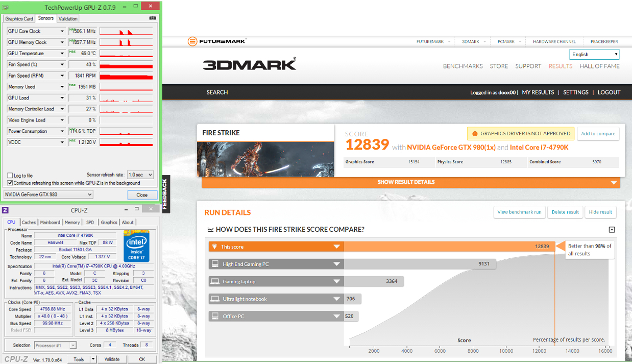Open Fan Speed (%) sensor dropdown
This screenshot has width=632, height=364.
coord(62,65)
